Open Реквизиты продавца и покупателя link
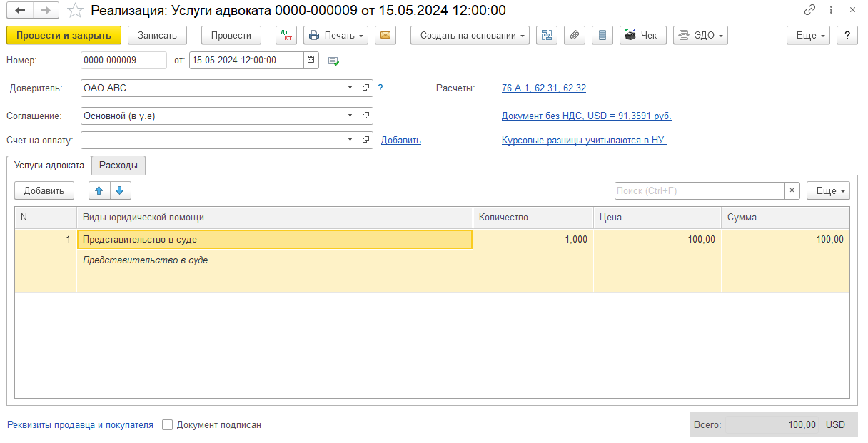Image resolution: width=868 pixels, height=443 pixels. (80, 424)
